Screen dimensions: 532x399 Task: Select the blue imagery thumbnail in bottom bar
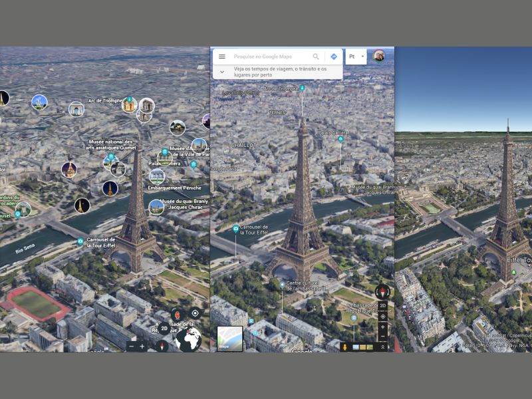pos(356,347)
